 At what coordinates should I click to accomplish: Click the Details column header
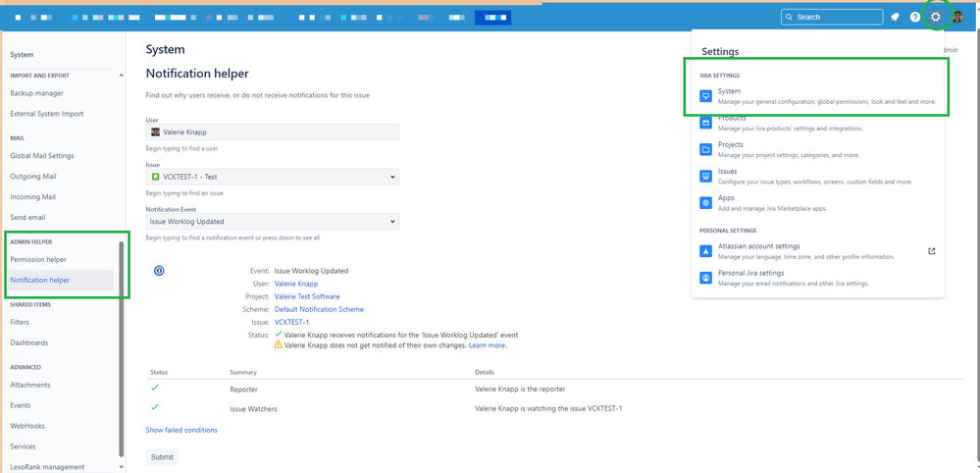pyautogui.click(x=485, y=372)
